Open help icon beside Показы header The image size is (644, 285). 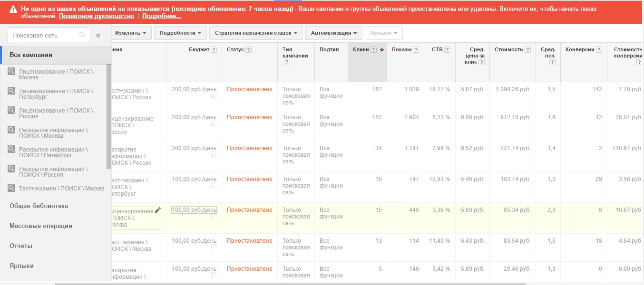coord(416,50)
